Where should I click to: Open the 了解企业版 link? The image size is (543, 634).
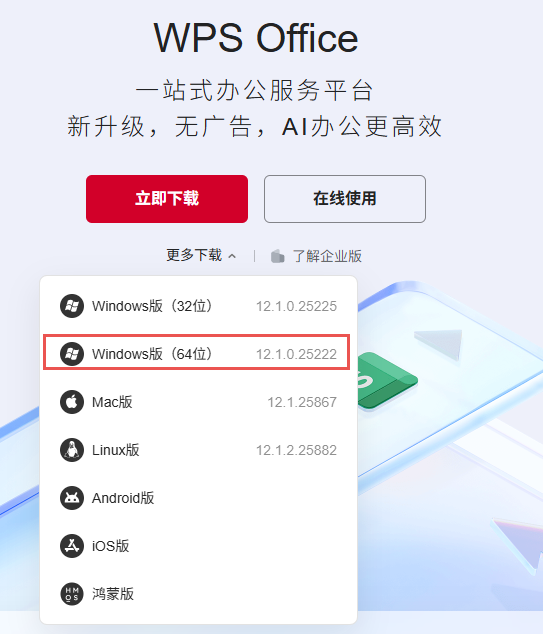coord(327,256)
